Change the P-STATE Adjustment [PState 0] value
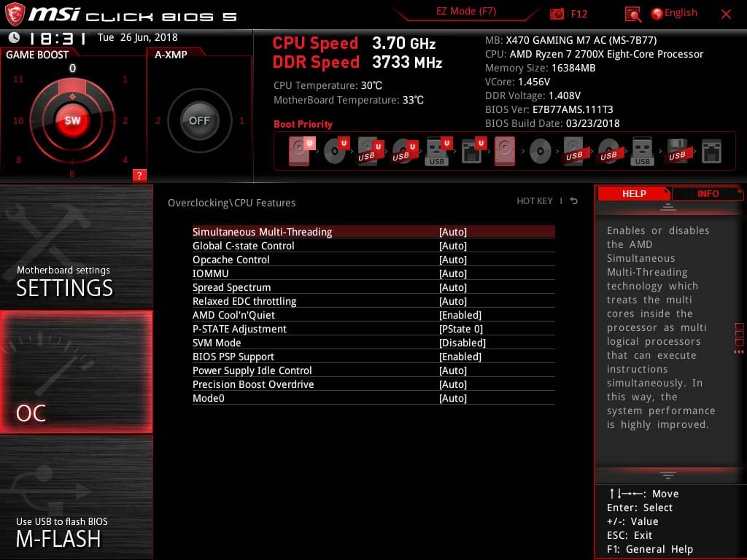Viewport: 747px width, 560px height. [x=461, y=329]
